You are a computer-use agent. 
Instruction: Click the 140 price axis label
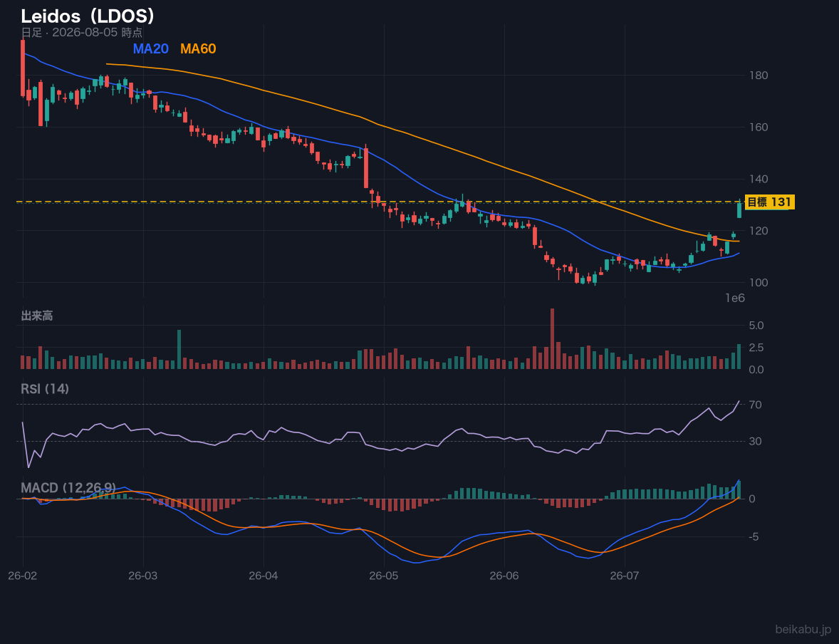point(759,179)
